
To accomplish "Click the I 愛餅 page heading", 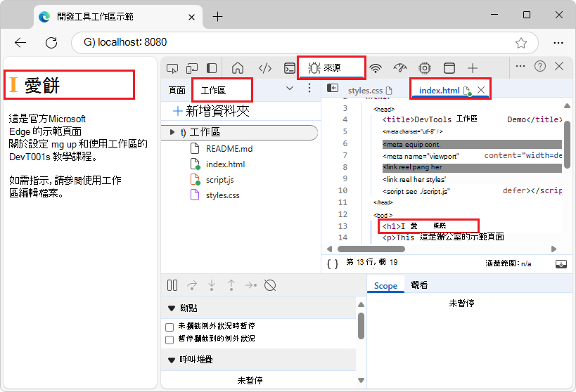I will [34, 85].
